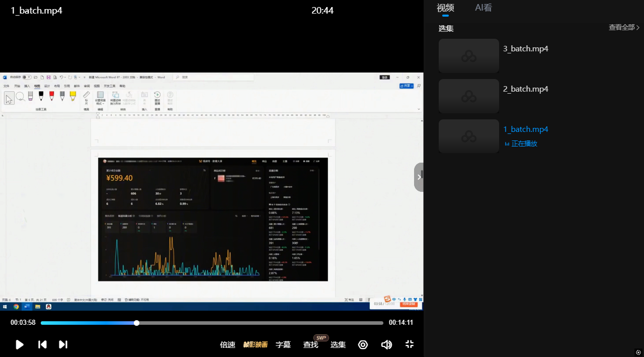Select the 视频 tab
Screen dimensions: 644x357
[x=445, y=8]
